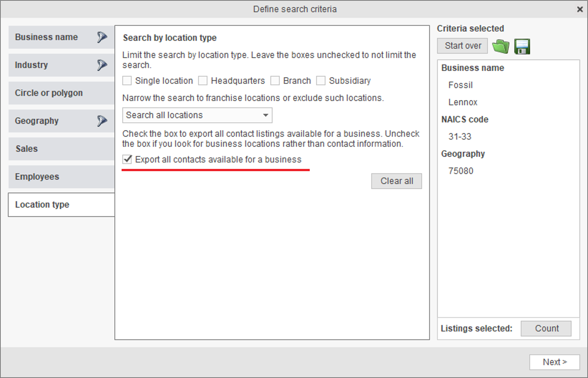Proceed with the Next > button
This screenshot has height=378, width=588.
coord(555,362)
